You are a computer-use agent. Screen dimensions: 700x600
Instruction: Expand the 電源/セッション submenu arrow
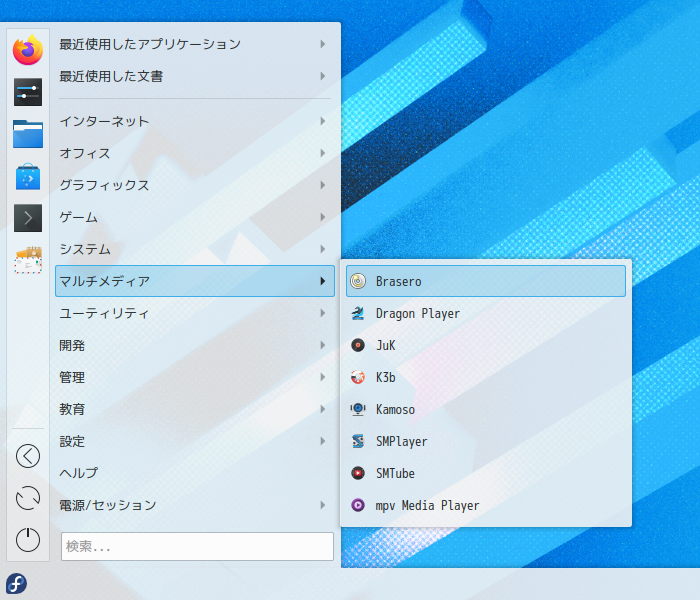click(323, 505)
